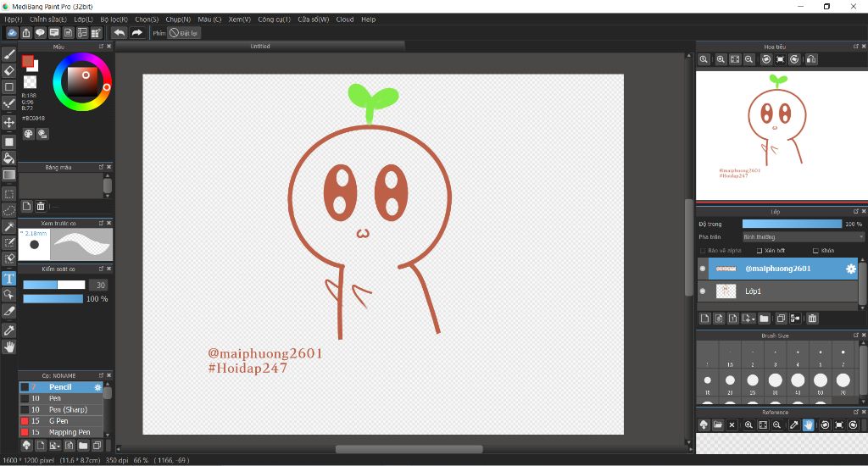The width and height of the screenshot is (868, 466).
Task: Select the Pen (Sharp) brush
Action: [61, 410]
